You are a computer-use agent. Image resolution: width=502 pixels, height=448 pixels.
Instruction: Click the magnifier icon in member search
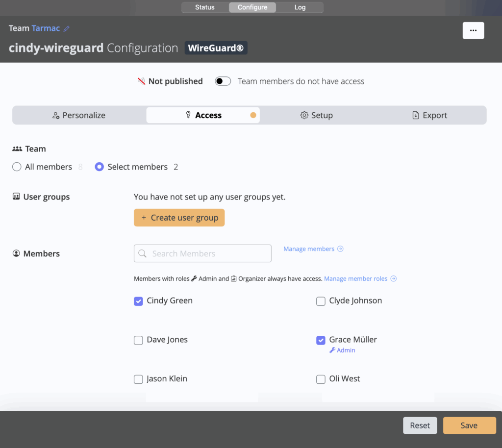(143, 253)
